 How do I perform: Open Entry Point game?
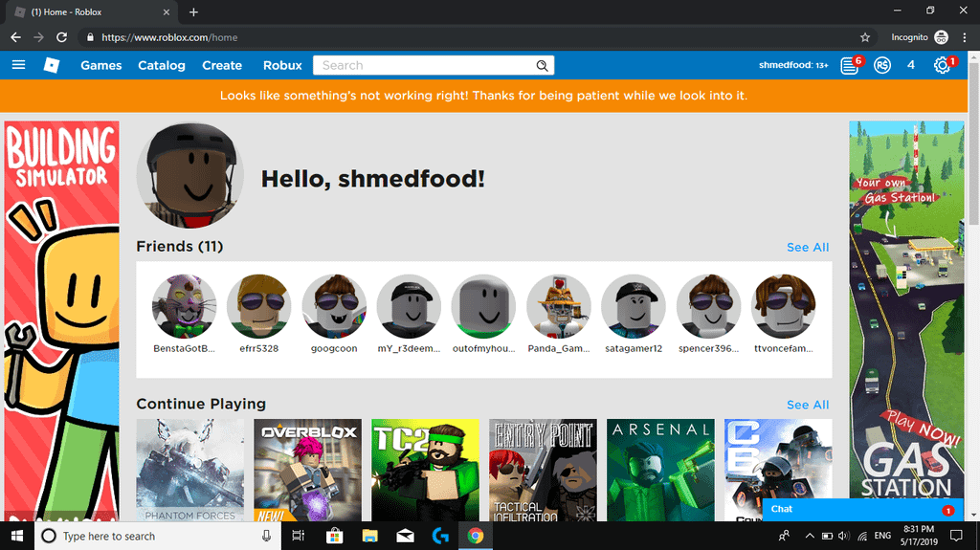click(x=543, y=470)
